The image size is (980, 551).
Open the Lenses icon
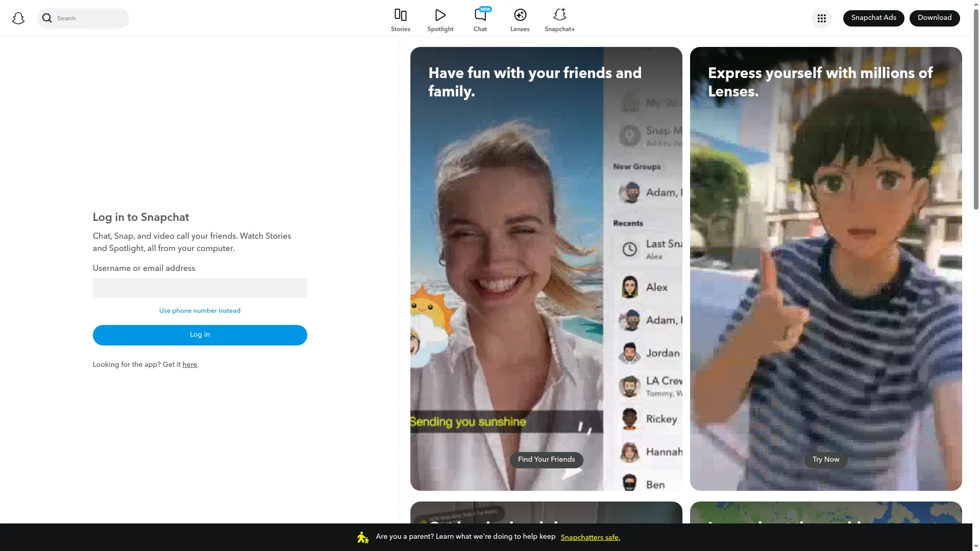520,15
